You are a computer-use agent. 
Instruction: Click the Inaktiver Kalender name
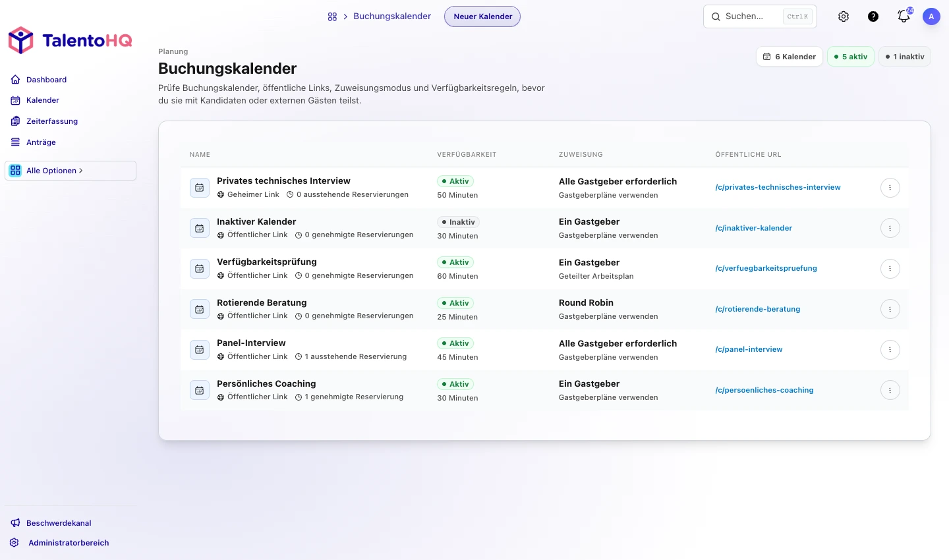[256, 222]
